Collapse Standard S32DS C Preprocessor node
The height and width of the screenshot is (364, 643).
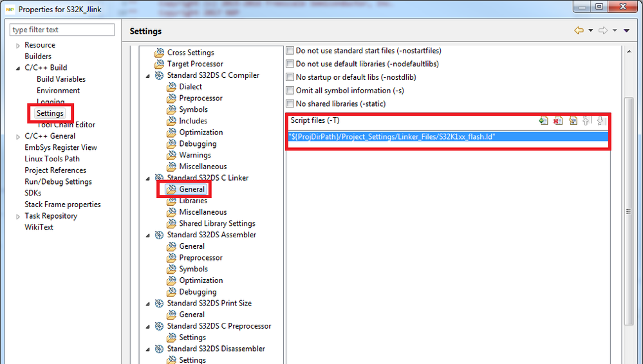147,326
